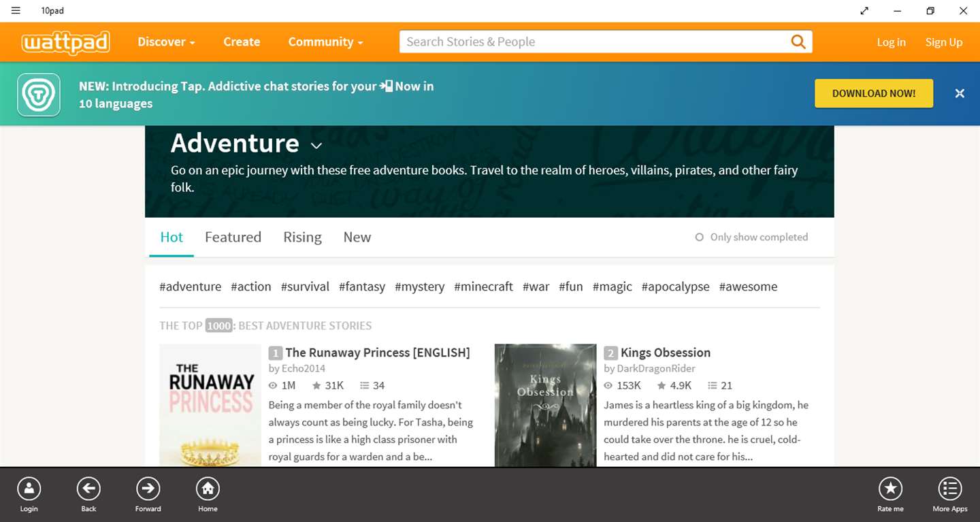Click the Runaway Princess description text

point(371,431)
